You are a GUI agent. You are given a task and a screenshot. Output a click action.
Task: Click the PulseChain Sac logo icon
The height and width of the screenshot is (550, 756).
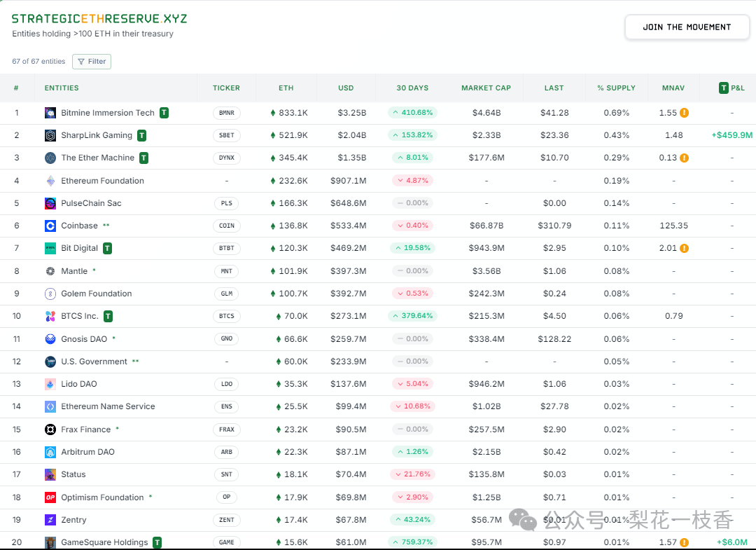(50, 203)
